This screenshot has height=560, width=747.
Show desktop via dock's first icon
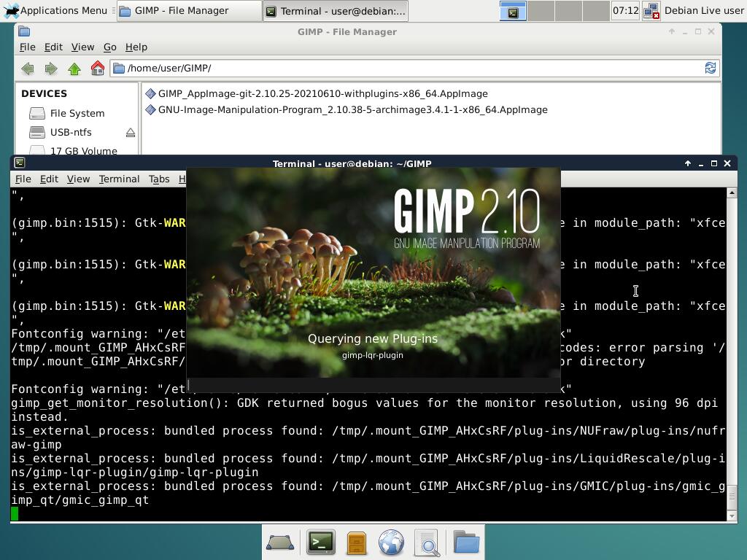(280, 542)
